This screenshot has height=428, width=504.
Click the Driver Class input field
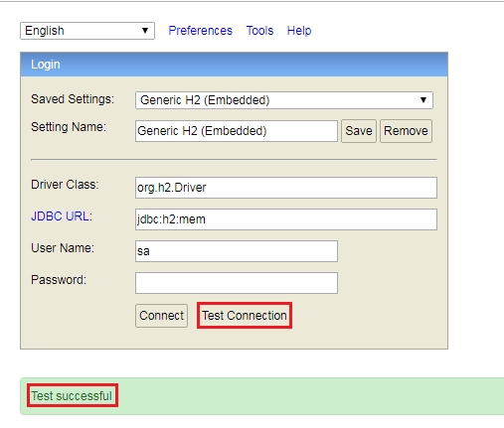click(x=286, y=188)
